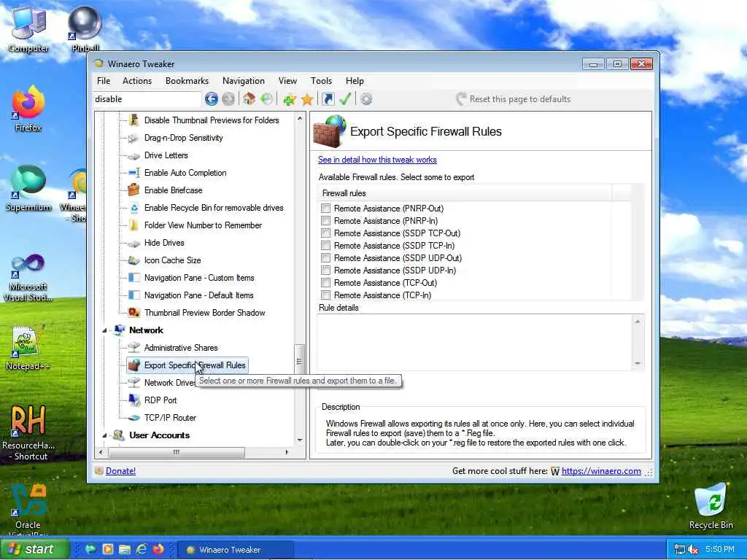Open the Help menu
747x560 pixels.
355,81
